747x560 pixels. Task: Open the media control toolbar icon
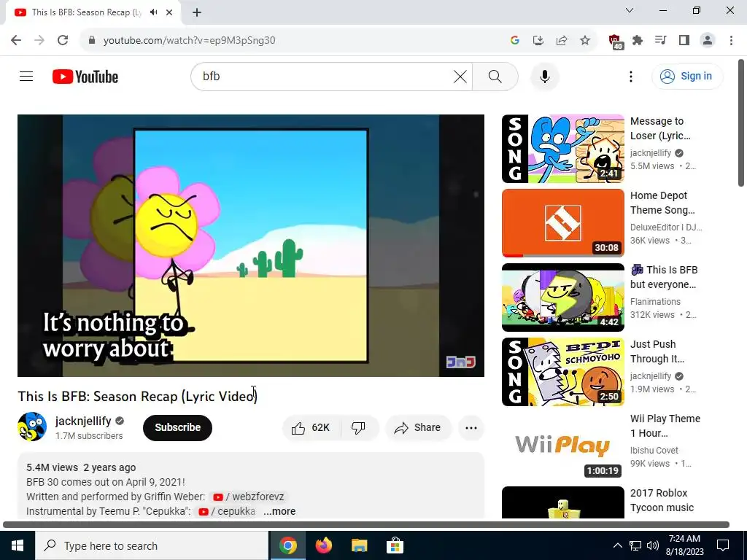point(661,40)
